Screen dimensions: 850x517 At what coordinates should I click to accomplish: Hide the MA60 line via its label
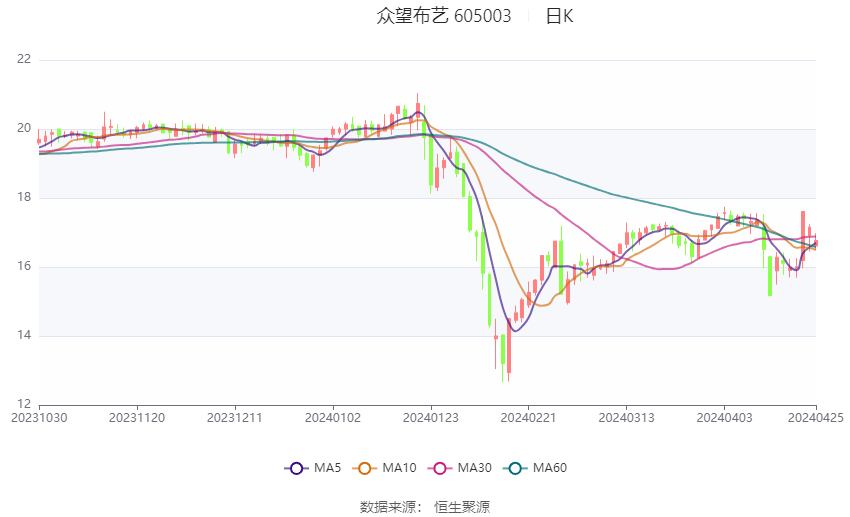550,468
